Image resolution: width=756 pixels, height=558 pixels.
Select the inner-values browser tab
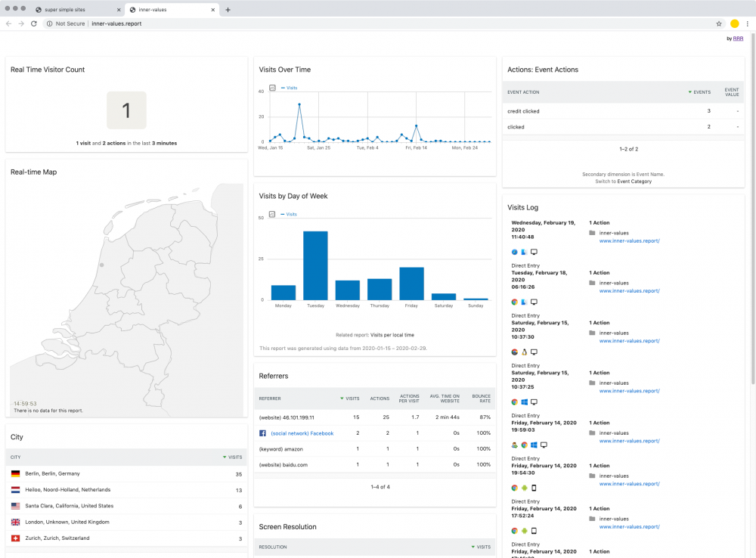172,10
